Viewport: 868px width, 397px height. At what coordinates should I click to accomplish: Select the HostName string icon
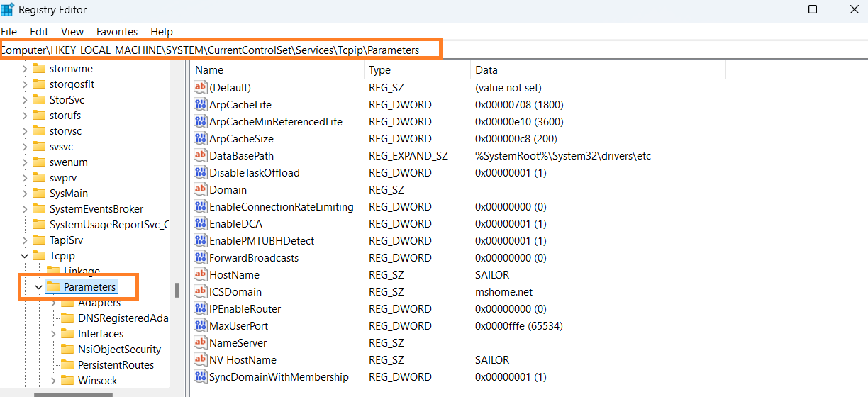click(201, 275)
